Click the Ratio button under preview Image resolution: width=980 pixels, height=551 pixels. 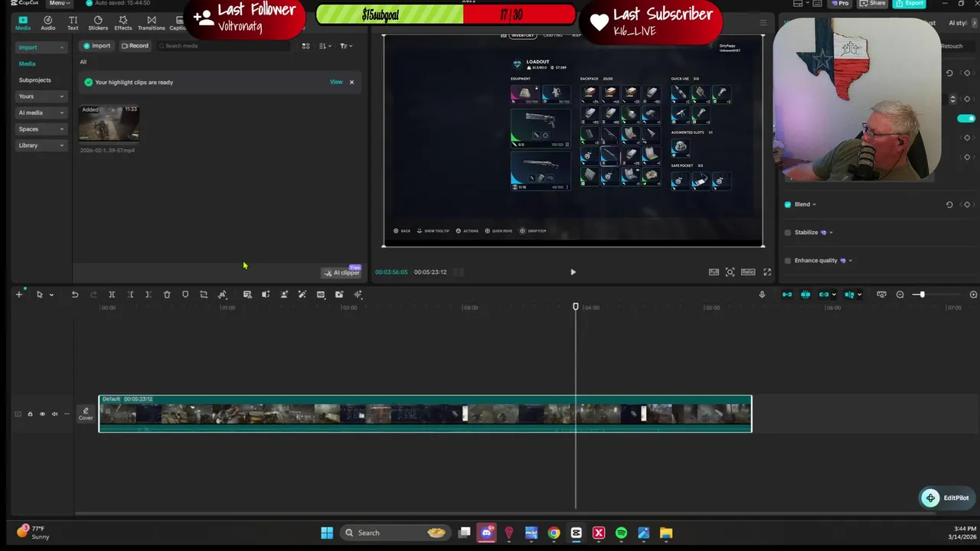[x=748, y=272]
